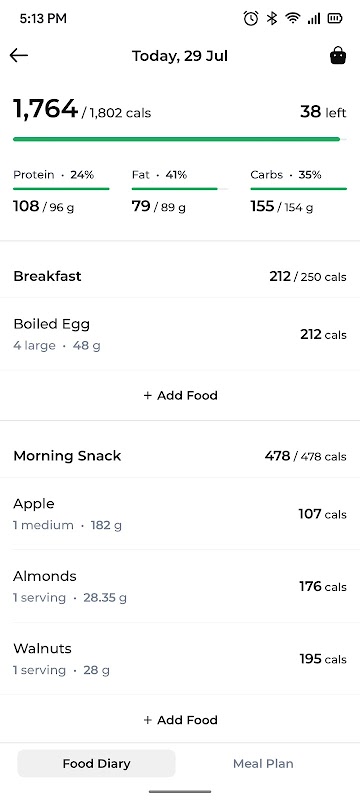360x800 pixels.
Task: Select the Food Diary tab
Action: tap(96, 763)
